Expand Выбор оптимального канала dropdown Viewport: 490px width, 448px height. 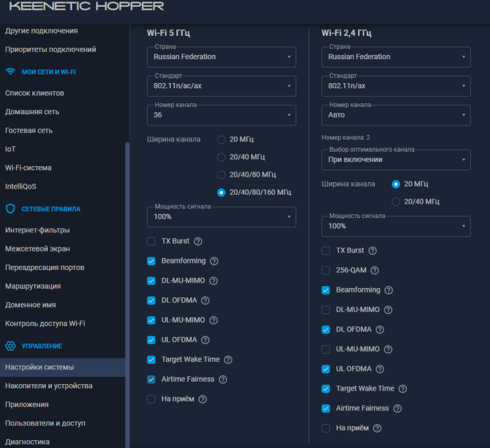(x=396, y=159)
